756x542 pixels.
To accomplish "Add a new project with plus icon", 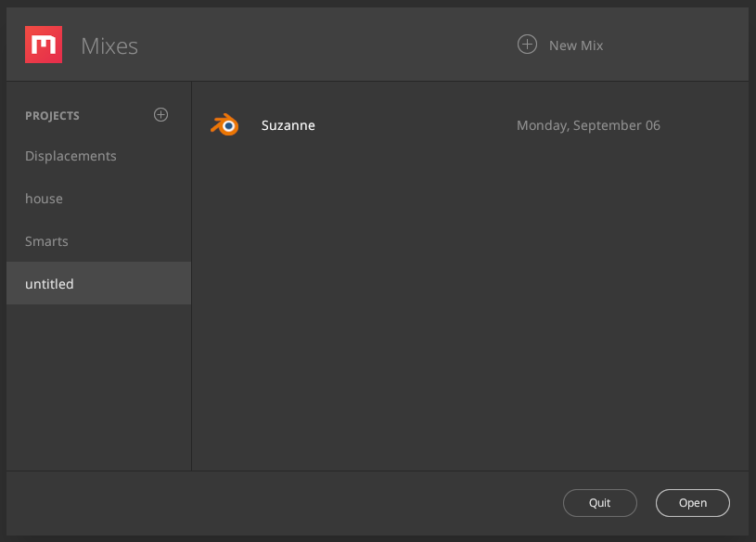I will point(161,115).
